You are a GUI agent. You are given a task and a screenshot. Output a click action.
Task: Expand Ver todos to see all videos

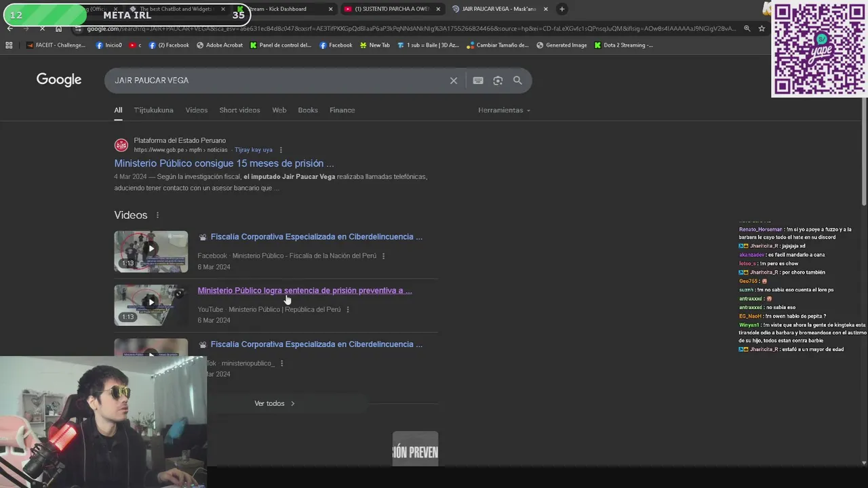275,403
